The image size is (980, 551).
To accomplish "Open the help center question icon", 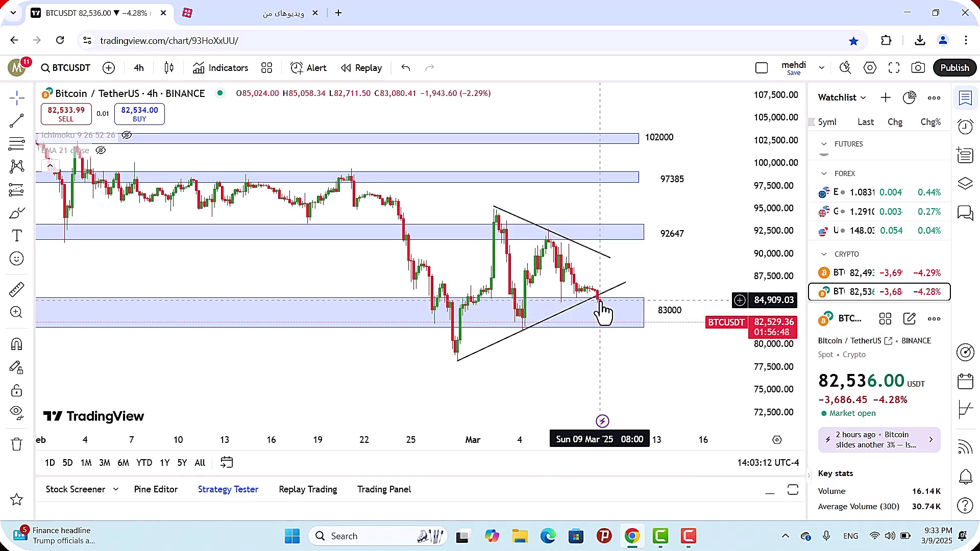I will [x=965, y=506].
